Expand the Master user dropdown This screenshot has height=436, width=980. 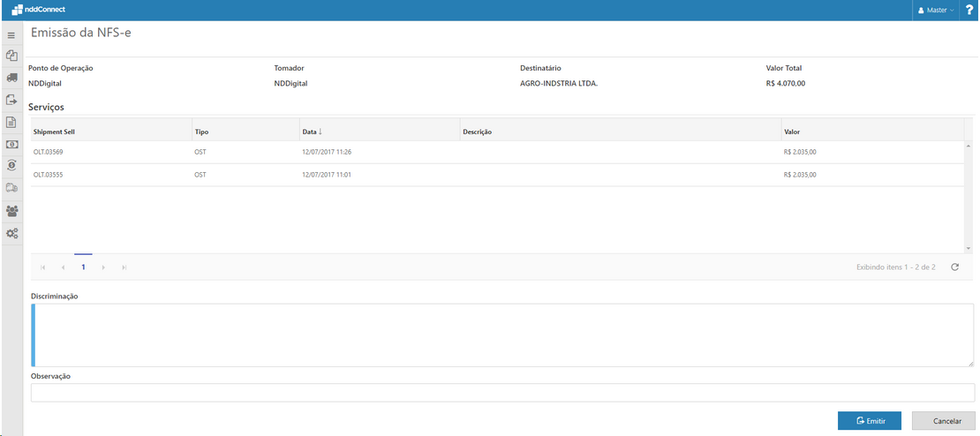935,11
